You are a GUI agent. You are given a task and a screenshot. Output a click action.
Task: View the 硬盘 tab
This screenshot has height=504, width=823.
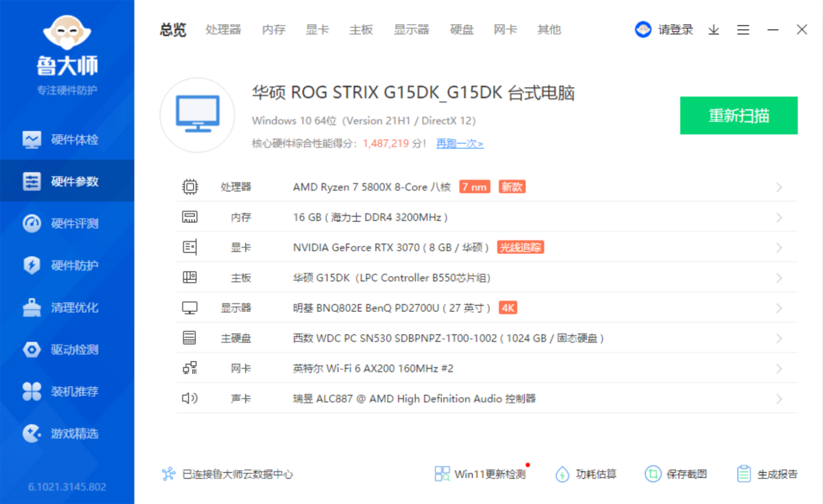click(462, 30)
